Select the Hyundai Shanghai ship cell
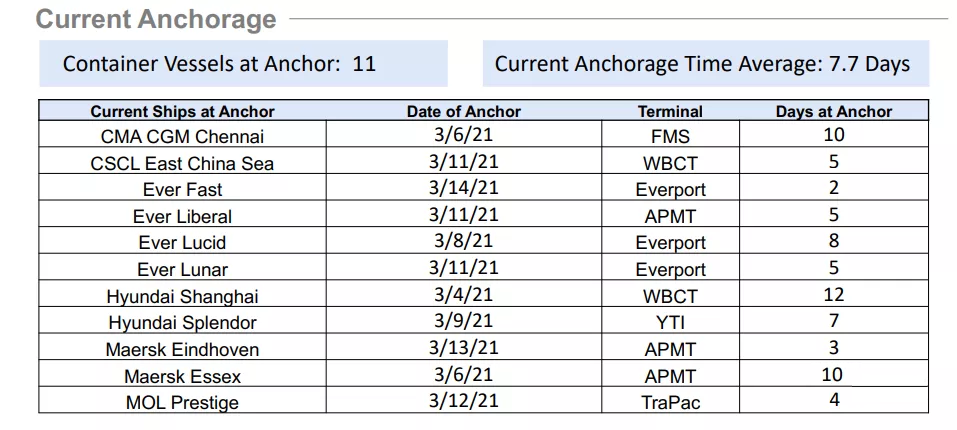The height and width of the screenshot is (430, 957). point(182,295)
